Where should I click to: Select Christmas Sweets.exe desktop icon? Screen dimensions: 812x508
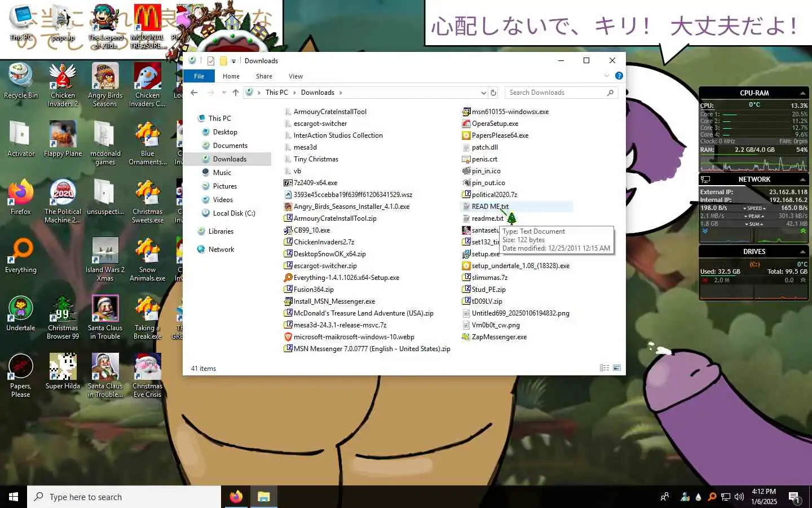coord(147,201)
